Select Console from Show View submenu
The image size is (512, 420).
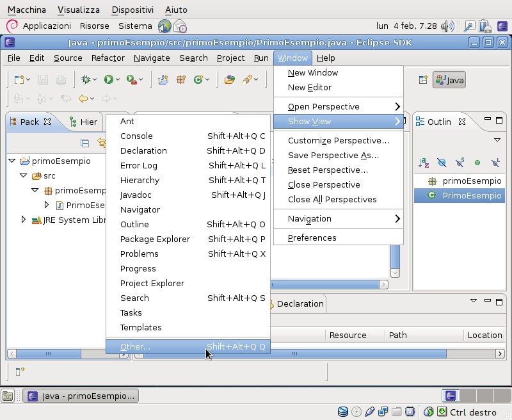click(x=188, y=136)
